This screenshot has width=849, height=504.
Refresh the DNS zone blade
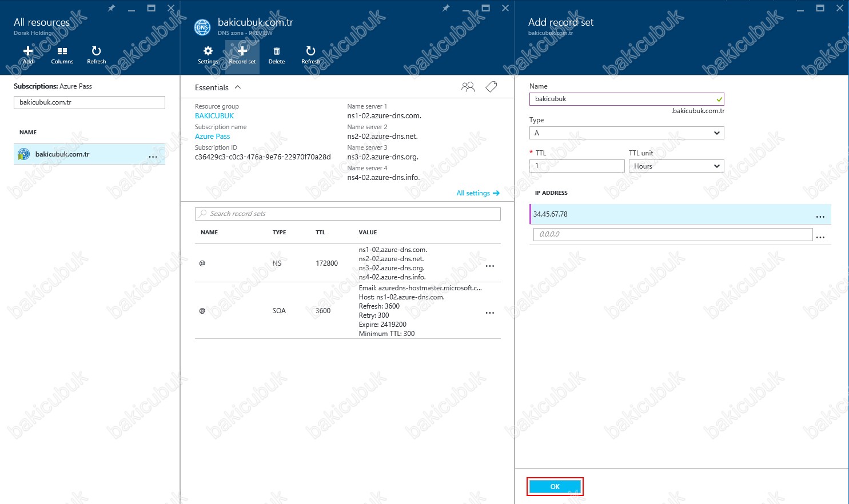[x=310, y=55]
